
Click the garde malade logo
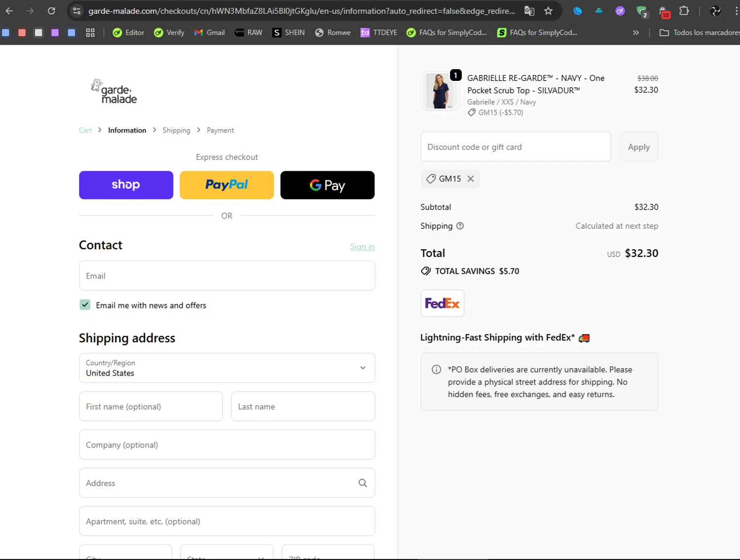click(x=114, y=91)
